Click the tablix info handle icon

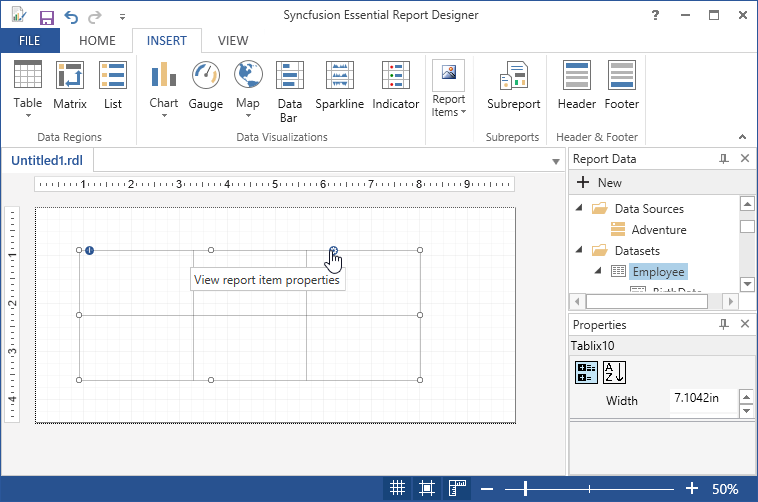pos(89,250)
